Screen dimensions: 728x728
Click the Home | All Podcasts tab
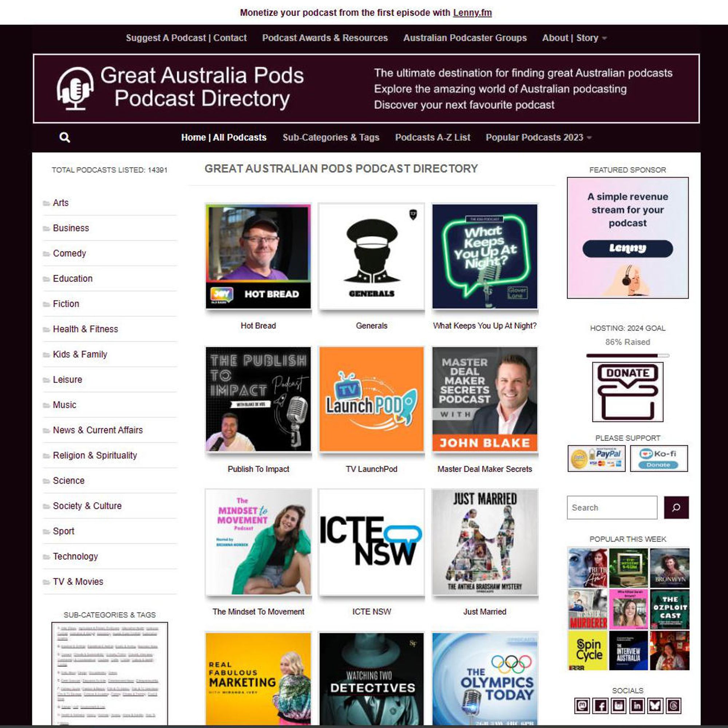click(223, 136)
